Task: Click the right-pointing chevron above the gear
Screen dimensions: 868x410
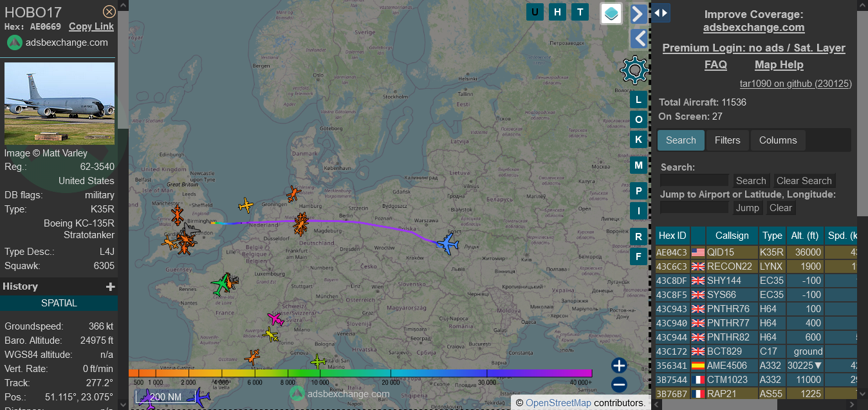Action: pos(638,14)
